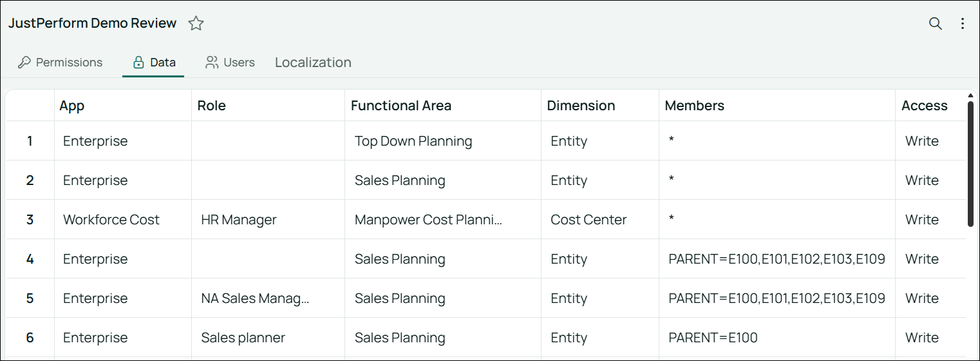980x361 pixels.
Task: Open the Users tab
Action: (230, 63)
